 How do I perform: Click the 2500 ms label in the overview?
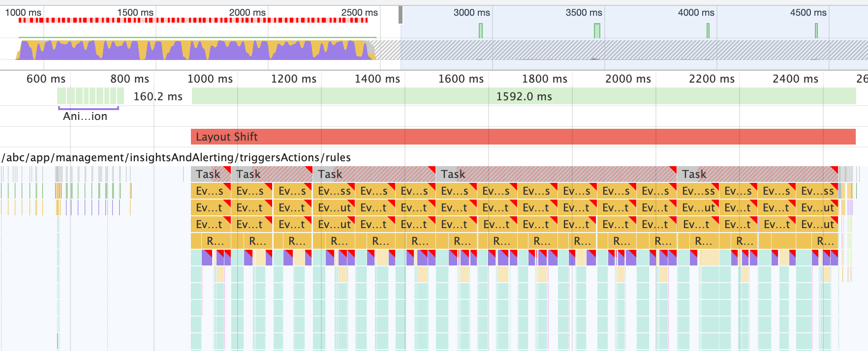360,12
